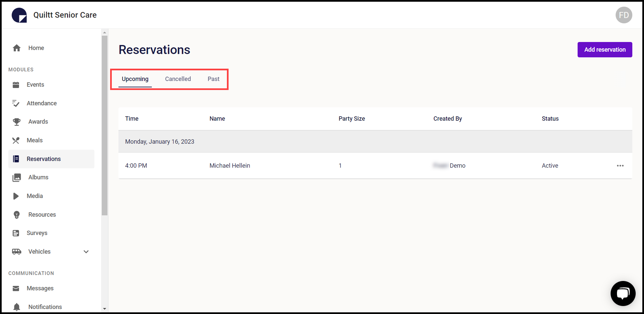644x314 pixels.
Task: Open the chat widget bubble
Action: pos(623,293)
